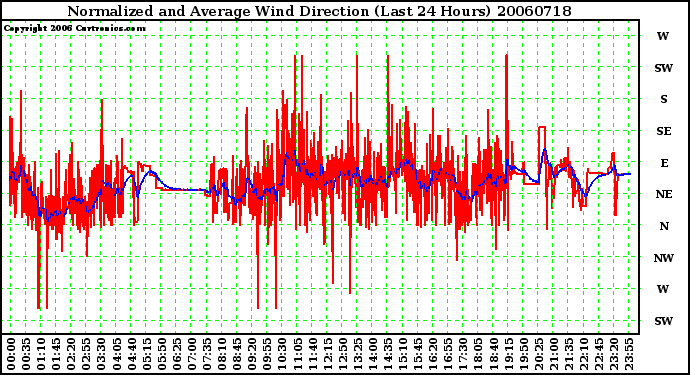Click the 07:35 time label

(x=206, y=354)
